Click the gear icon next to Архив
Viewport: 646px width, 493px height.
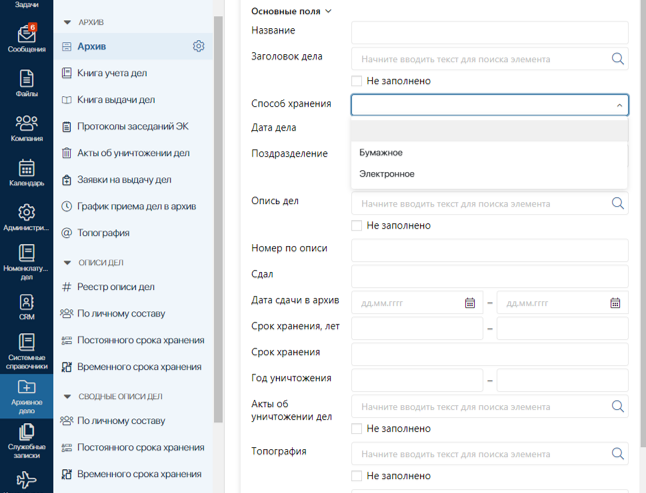pyautogui.click(x=198, y=46)
